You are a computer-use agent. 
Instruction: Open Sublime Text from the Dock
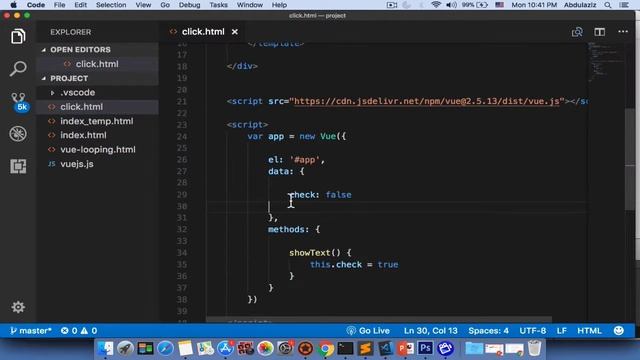[x=365, y=349]
